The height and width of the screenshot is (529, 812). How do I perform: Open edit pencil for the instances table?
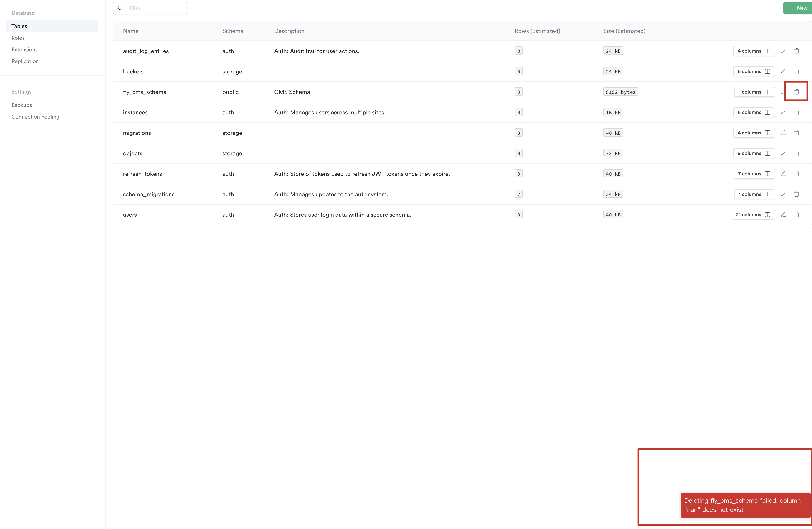point(783,112)
